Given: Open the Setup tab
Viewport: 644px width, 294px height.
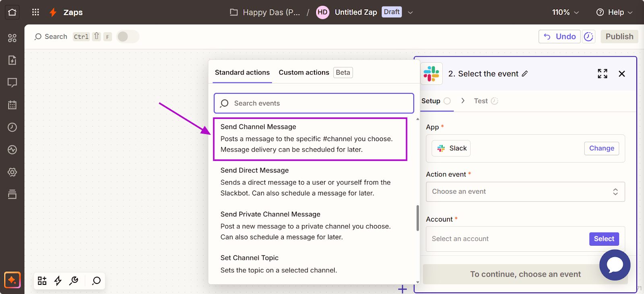Looking at the screenshot, I should pyautogui.click(x=436, y=101).
